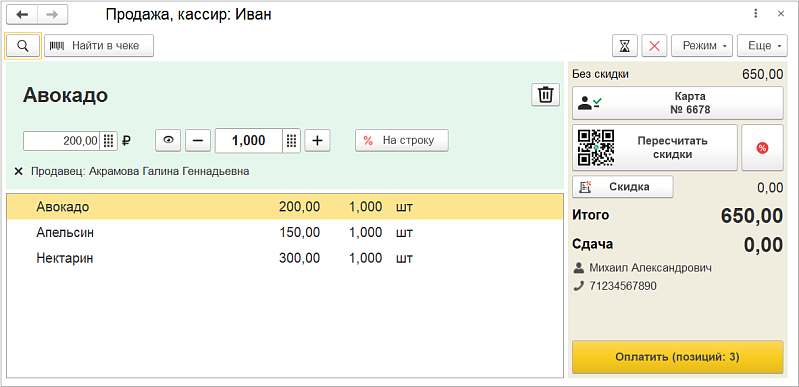
Task: Click the phone number 71234567890
Action: [x=623, y=286]
